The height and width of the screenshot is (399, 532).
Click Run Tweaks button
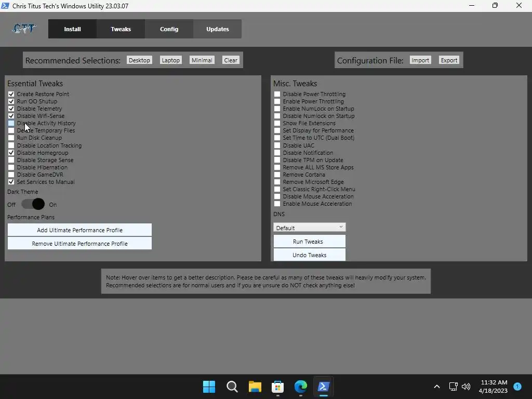tap(310, 242)
